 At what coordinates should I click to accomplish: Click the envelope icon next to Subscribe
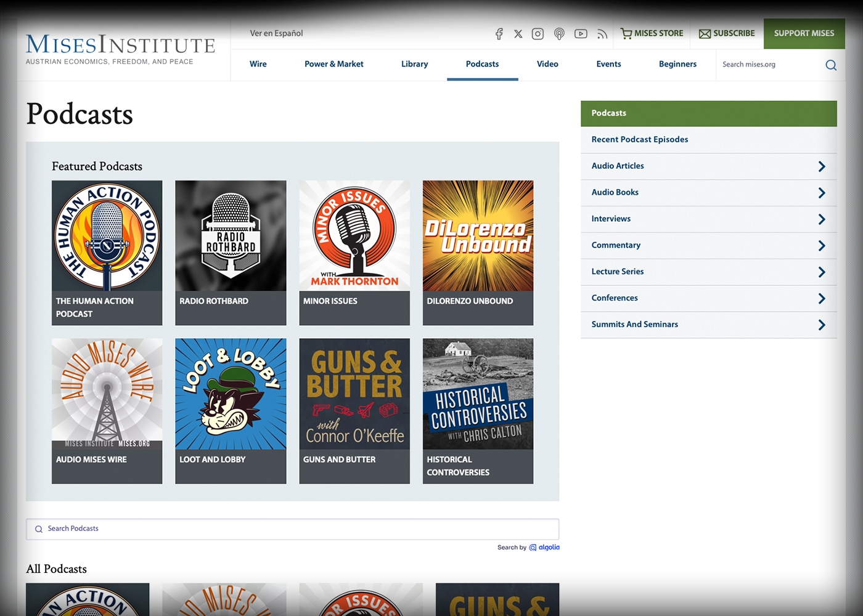(705, 34)
